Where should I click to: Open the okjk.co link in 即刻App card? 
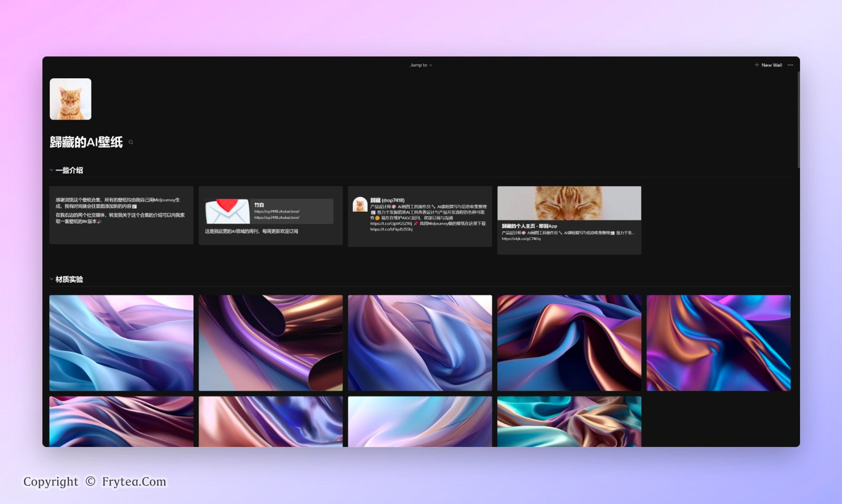521,239
